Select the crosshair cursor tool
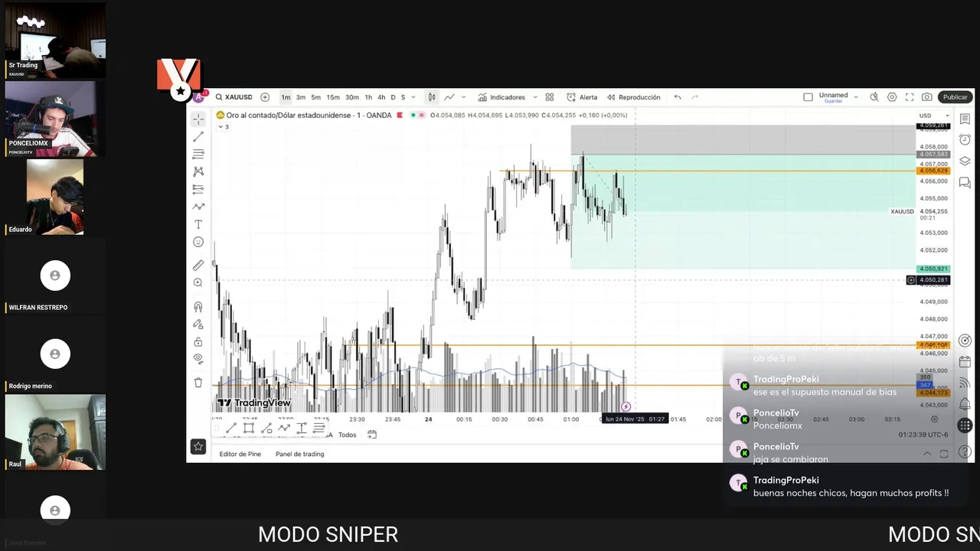The image size is (980, 551). click(198, 119)
